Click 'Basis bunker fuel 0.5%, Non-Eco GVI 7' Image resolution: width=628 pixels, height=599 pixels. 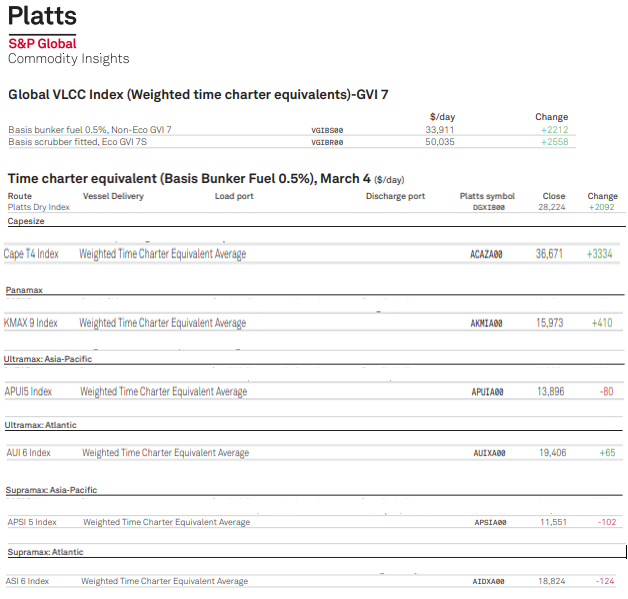pyautogui.click(x=90, y=130)
